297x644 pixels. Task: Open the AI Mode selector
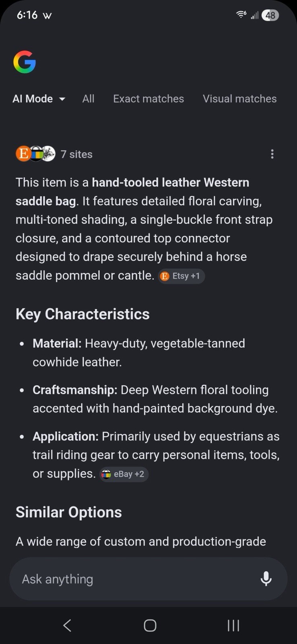pos(39,99)
